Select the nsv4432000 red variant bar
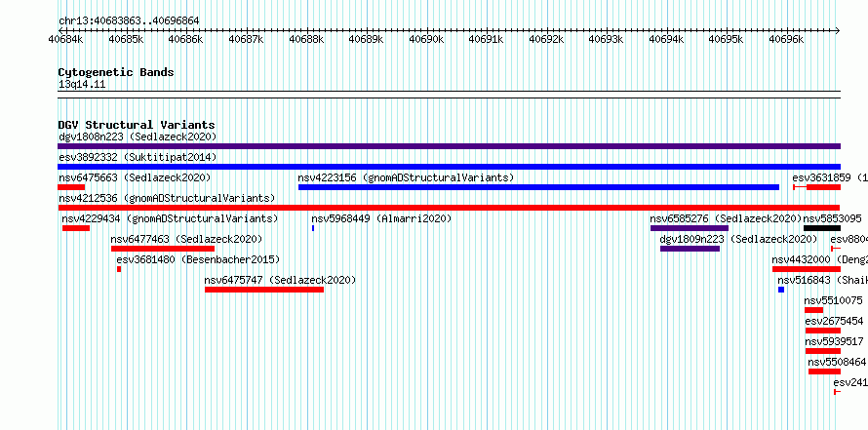868x430 pixels. click(807, 269)
